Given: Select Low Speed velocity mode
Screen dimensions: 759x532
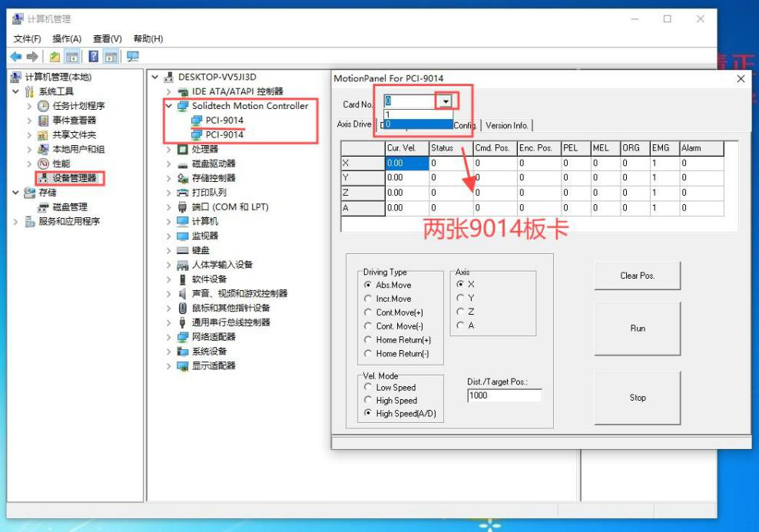Looking at the screenshot, I should point(368,388).
